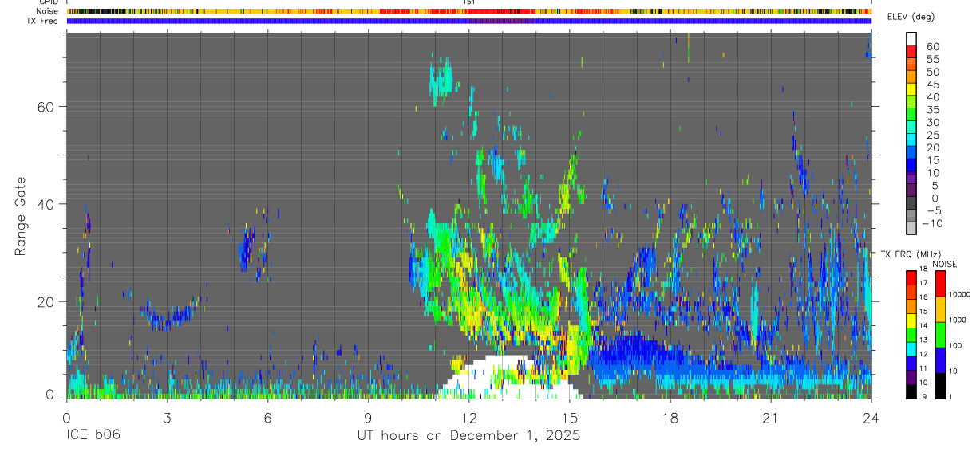Screen dimensions: 980x452
Task: Click the 30 label on elevation scale
Action: click(932, 123)
